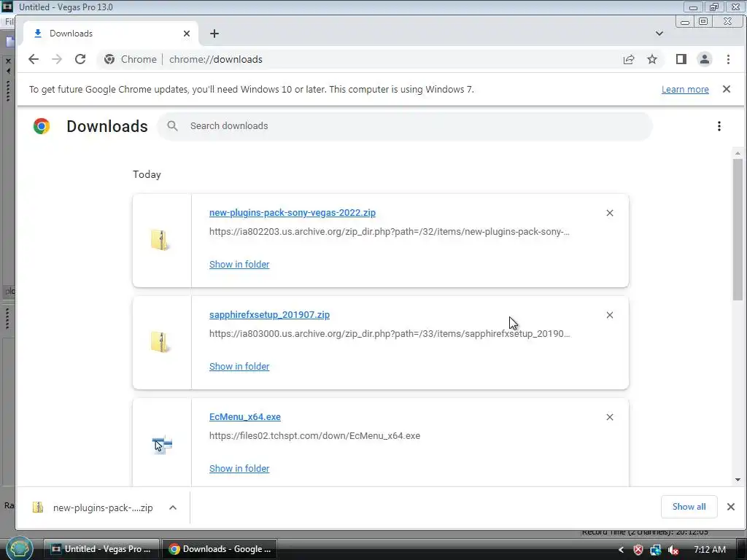This screenshot has height=560, width=747.
Task: Click the page vertical scrollbar thumb
Action: click(x=738, y=230)
